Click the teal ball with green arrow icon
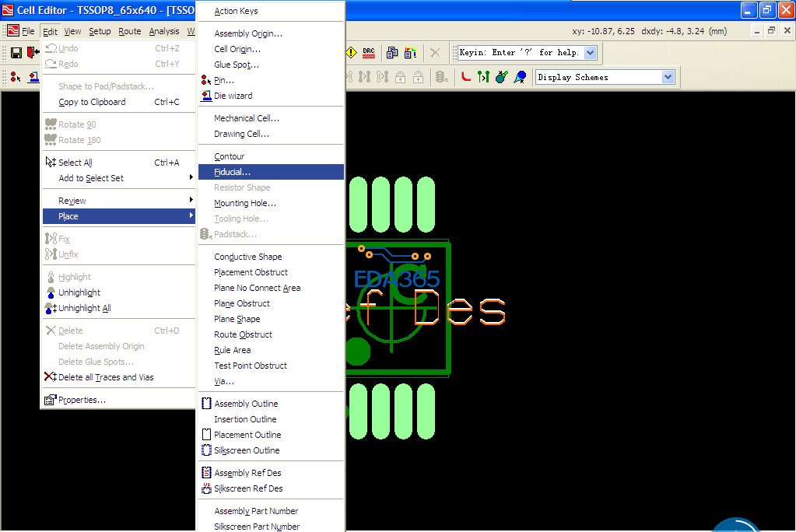 (502, 77)
